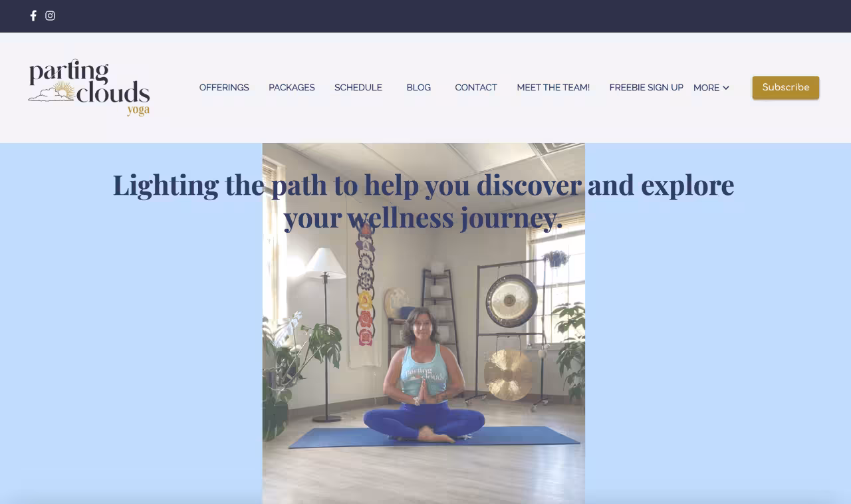
Task: Click the headline text about wellness journey
Action: point(424,201)
